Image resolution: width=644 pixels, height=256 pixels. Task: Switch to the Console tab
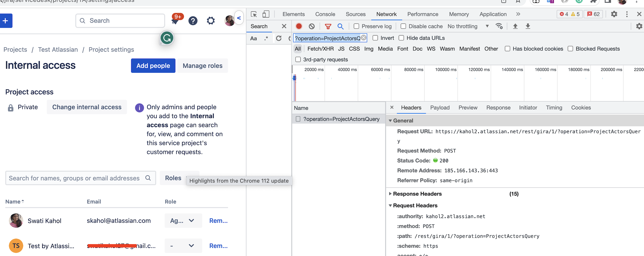pos(325,14)
